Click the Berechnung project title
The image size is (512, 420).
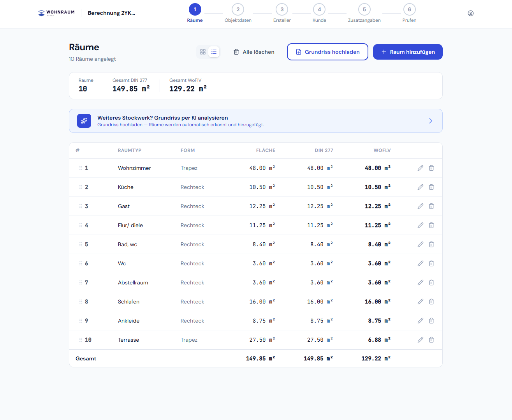click(x=111, y=13)
